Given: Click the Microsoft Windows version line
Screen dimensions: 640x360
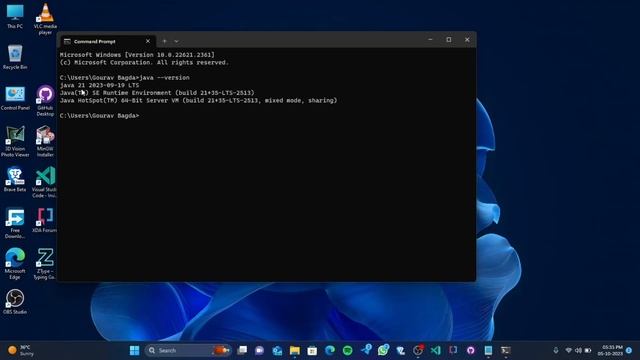Looking at the screenshot, I should pos(137,55).
